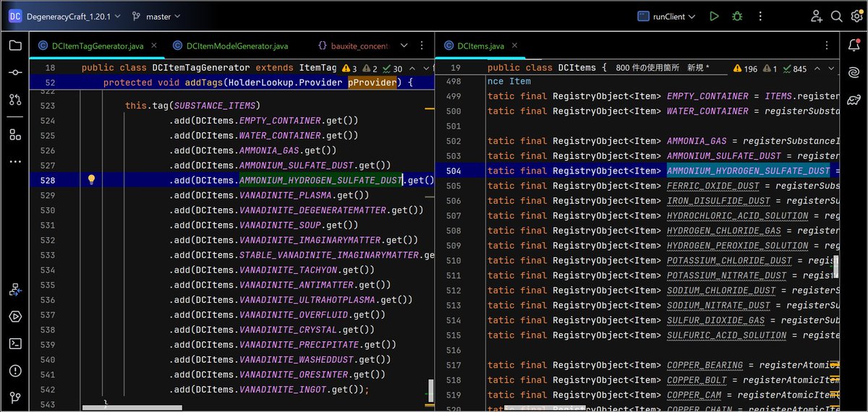Open the runClient configuration dropdown
The height and width of the screenshot is (412, 868).
[667, 16]
